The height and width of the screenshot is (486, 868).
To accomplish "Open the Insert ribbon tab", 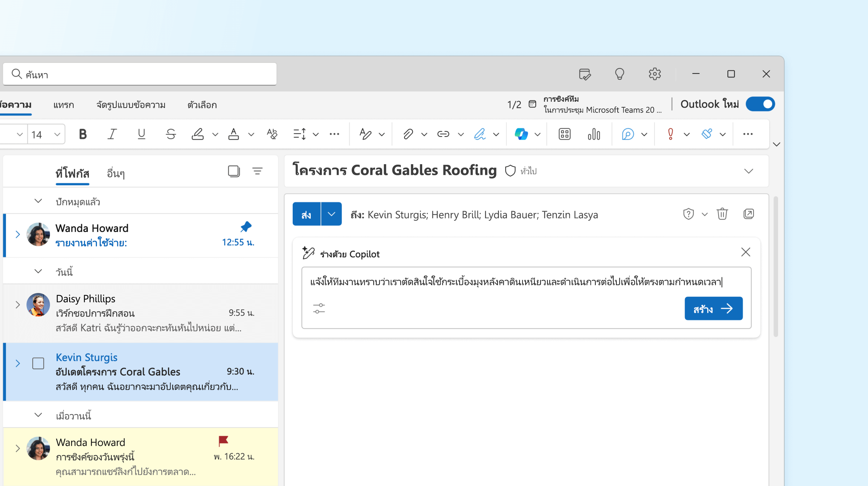I will click(64, 105).
